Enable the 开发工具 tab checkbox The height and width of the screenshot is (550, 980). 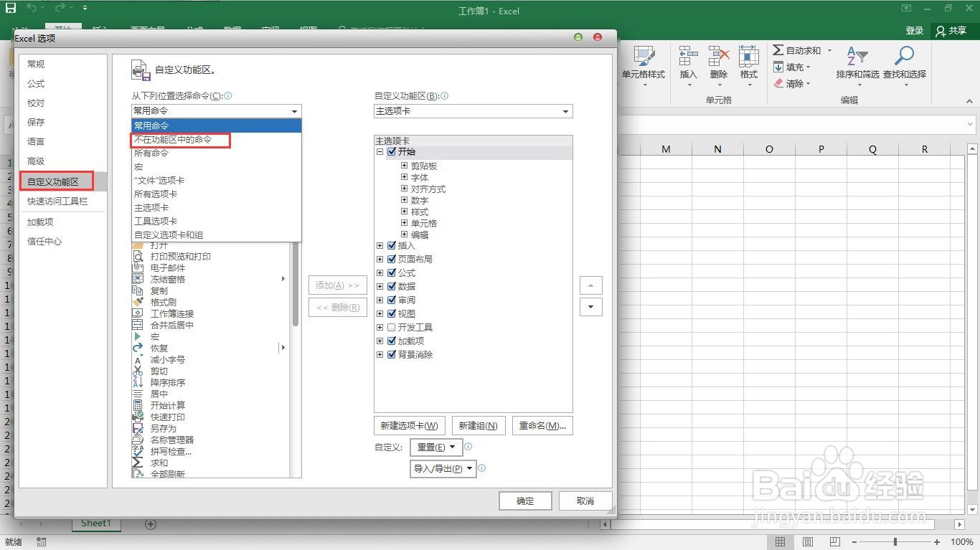391,327
